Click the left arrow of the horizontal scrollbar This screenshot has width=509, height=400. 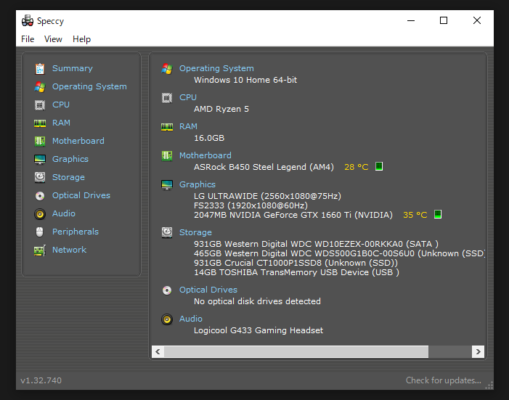point(158,352)
